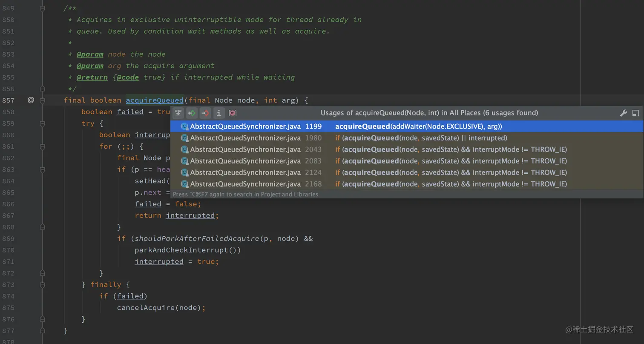
Task: Click the @param node Javadoc tag
Action: (90, 54)
